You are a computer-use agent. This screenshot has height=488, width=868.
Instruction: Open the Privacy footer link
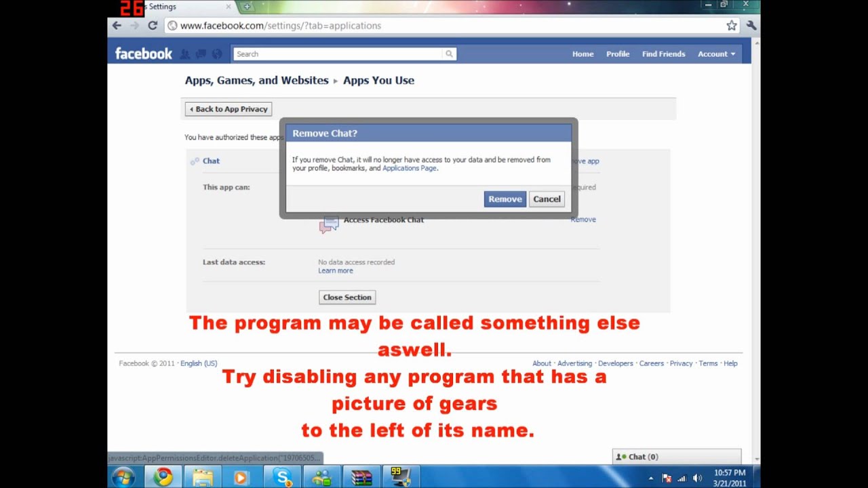click(682, 363)
